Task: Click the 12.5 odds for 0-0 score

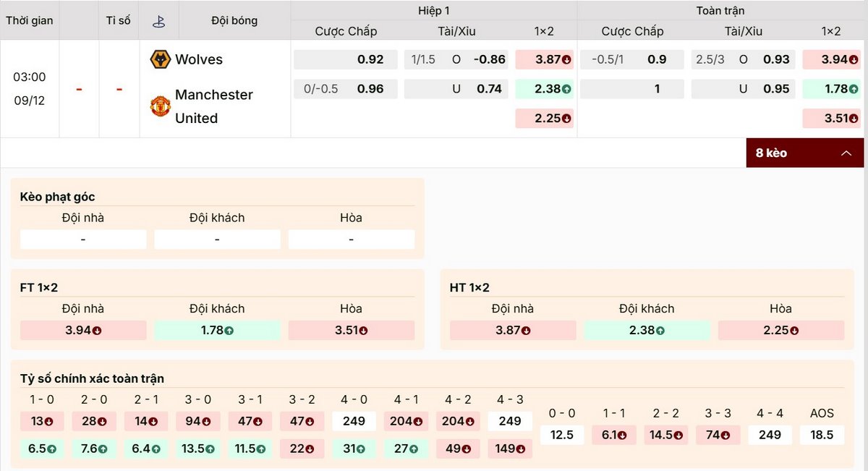Action: coord(562,435)
